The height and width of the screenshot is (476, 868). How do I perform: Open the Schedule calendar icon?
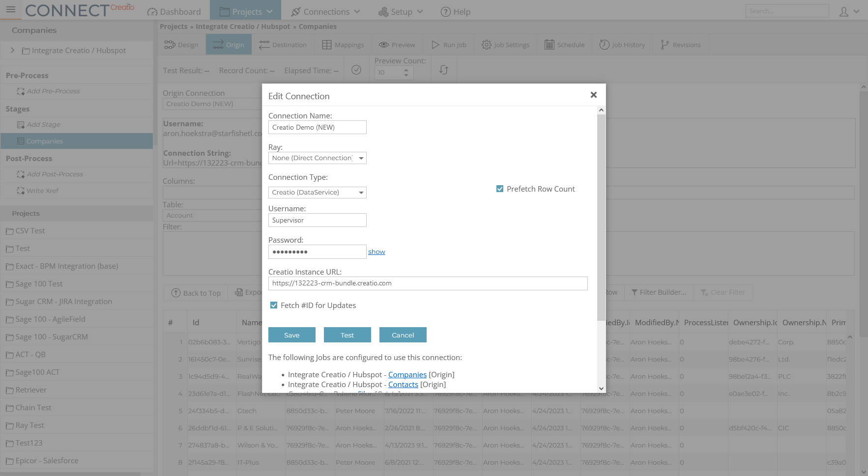[x=549, y=44]
